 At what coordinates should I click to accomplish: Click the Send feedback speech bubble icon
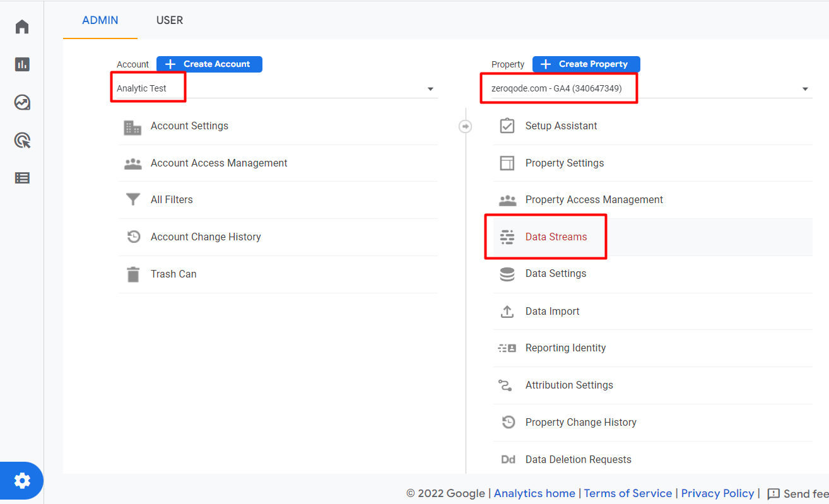point(773,494)
